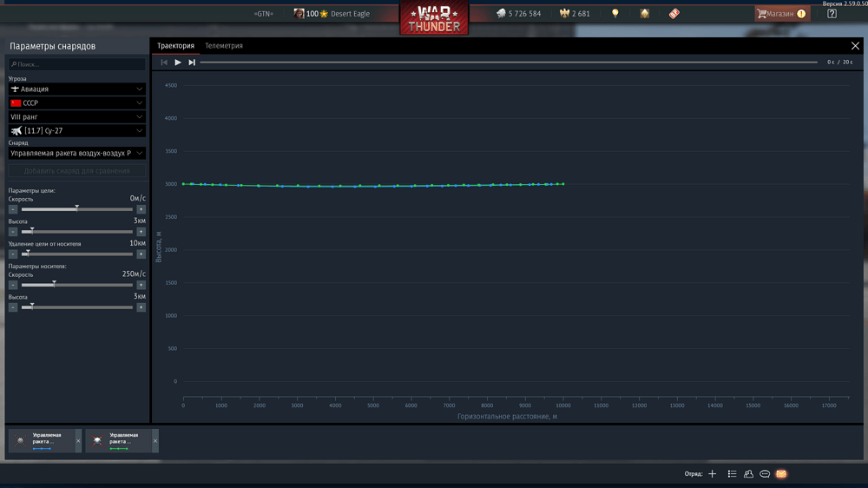The image size is (868, 488).
Task: Increase carrier speed with plus button
Action: [x=141, y=285]
